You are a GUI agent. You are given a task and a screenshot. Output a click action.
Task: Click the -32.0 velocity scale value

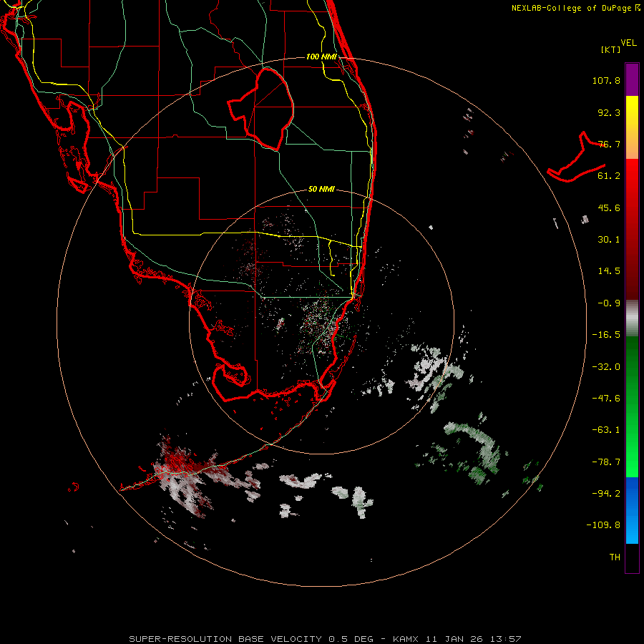(x=606, y=367)
